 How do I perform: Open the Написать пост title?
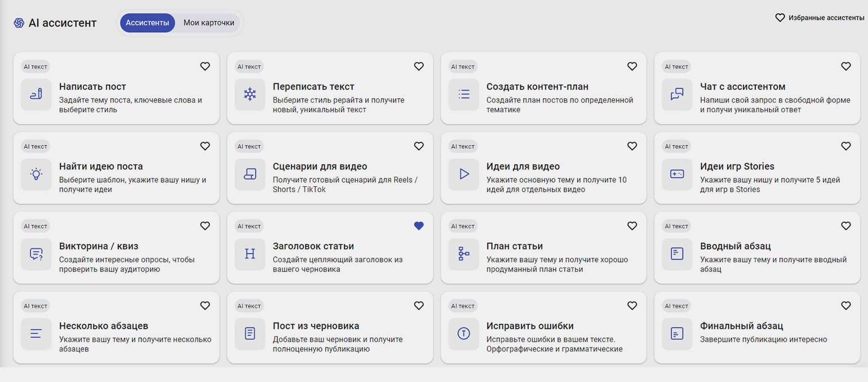click(x=92, y=87)
